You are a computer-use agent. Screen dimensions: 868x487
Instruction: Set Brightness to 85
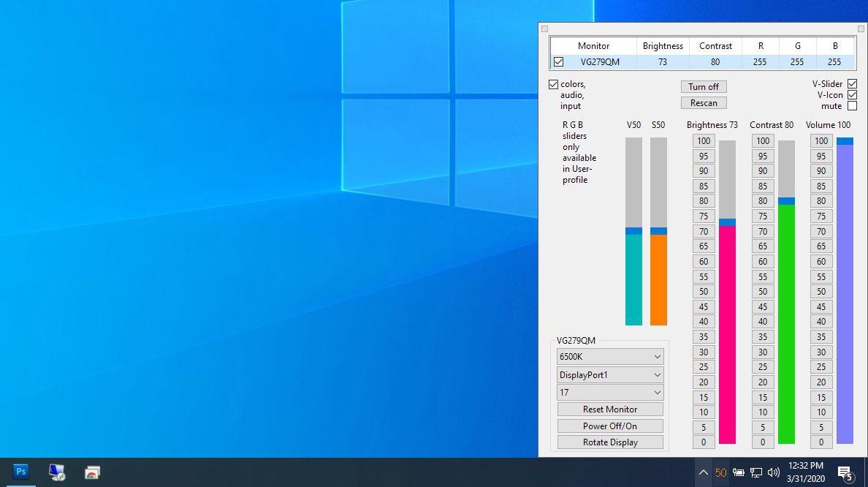[x=704, y=186]
